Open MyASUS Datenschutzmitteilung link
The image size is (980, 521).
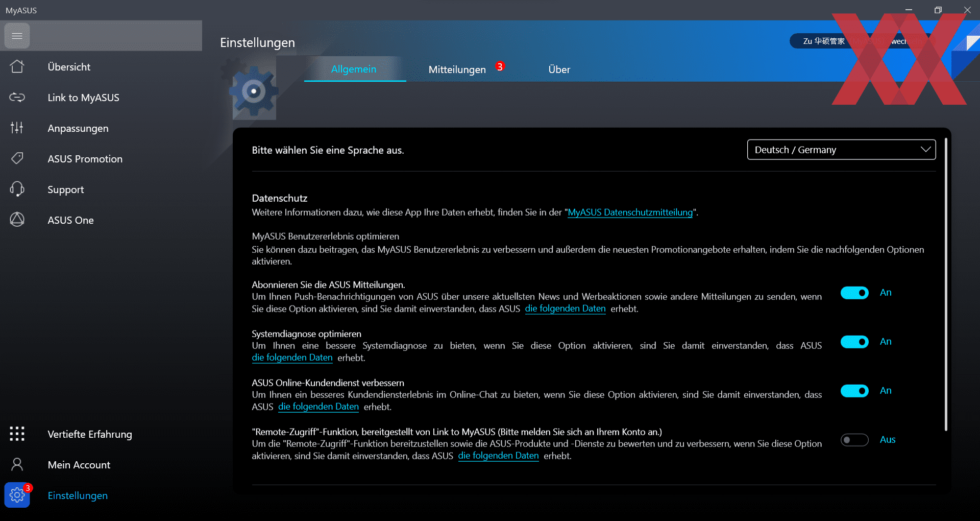[x=630, y=212]
